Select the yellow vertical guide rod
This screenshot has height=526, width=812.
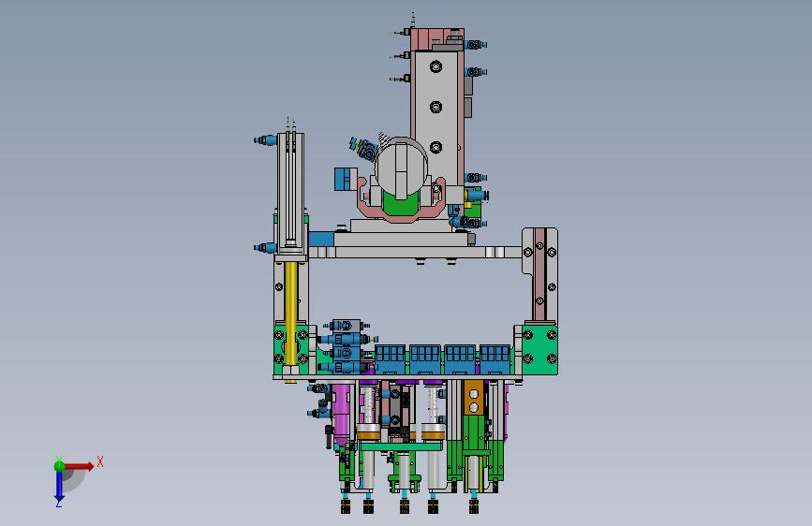(291, 314)
